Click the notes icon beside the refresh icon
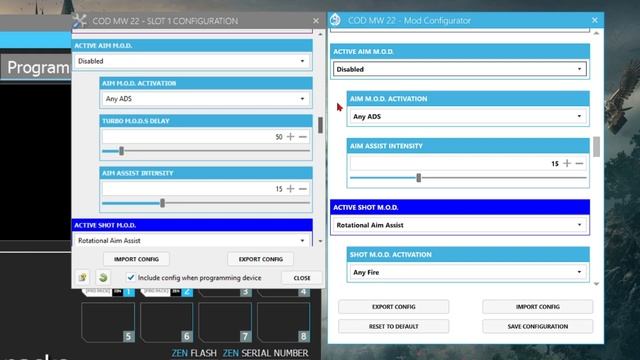 (x=83, y=278)
